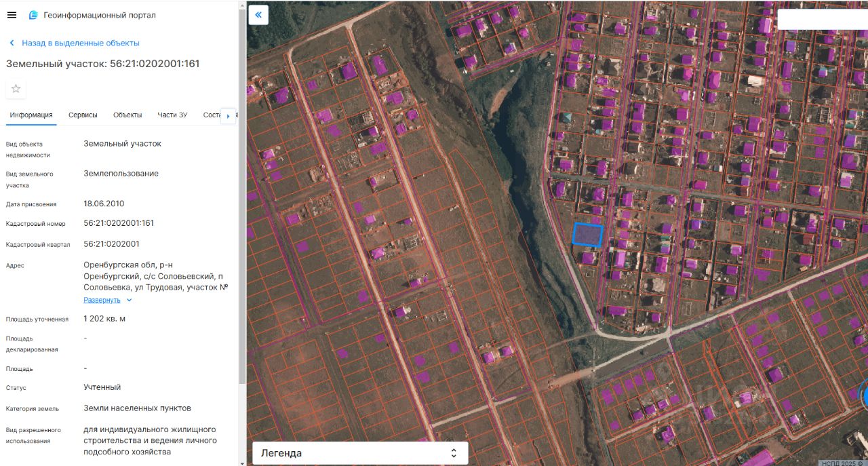
Task: Click the scrollbar down arrow in the info panel
Action: pyautogui.click(x=243, y=463)
